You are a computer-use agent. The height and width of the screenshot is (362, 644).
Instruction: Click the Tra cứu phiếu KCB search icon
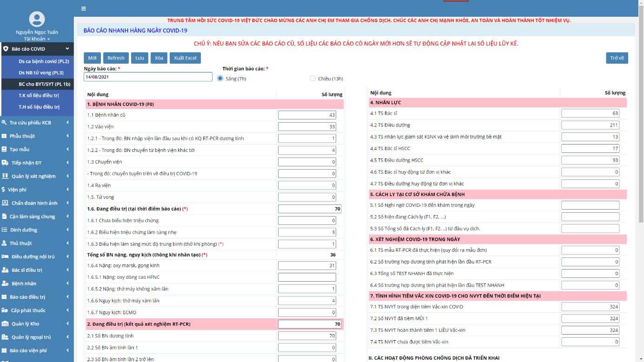[x=4, y=123]
